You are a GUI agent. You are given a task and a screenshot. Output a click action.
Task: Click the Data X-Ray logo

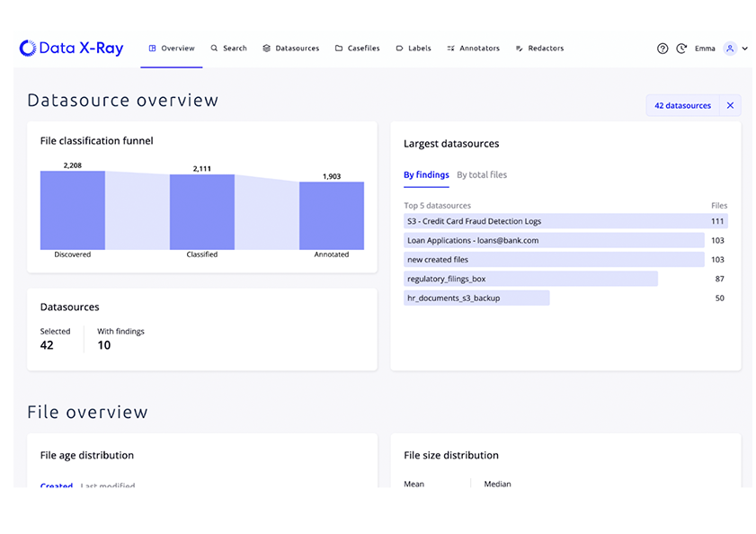click(71, 48)
